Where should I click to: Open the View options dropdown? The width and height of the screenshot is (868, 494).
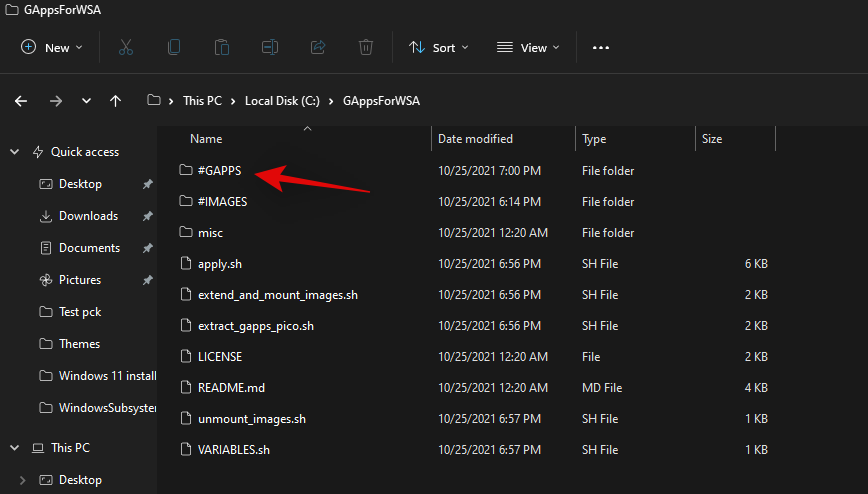(528, 47)
